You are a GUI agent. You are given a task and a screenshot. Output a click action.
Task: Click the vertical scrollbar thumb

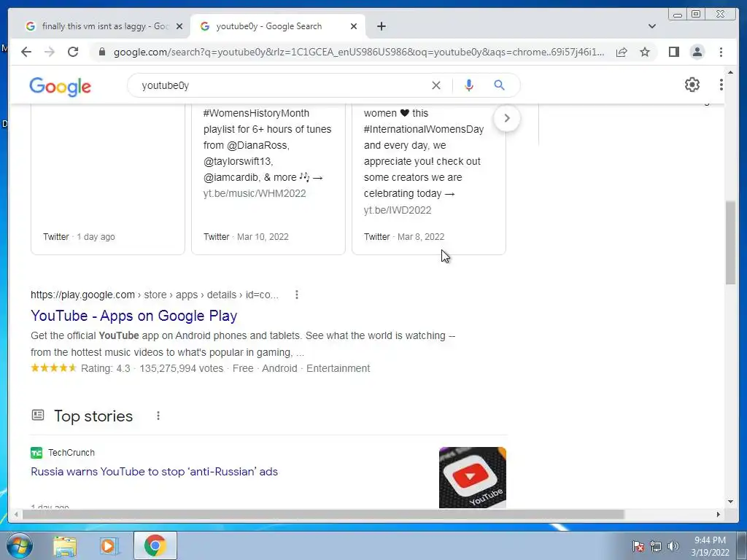click(x=730, y=243)
